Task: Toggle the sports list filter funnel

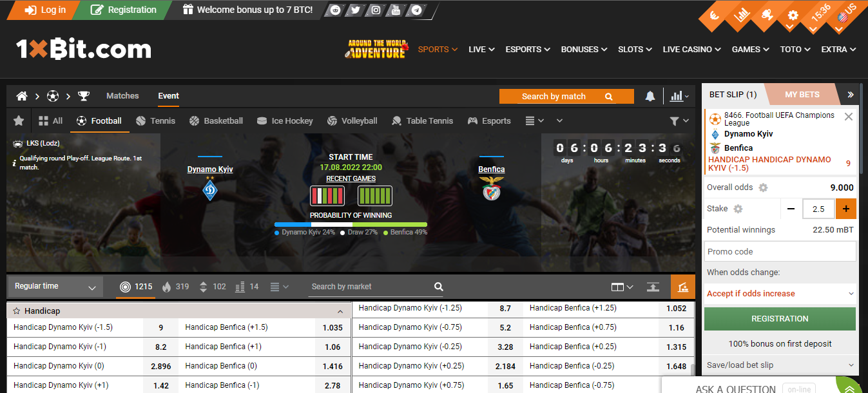Action: [675, 120]
